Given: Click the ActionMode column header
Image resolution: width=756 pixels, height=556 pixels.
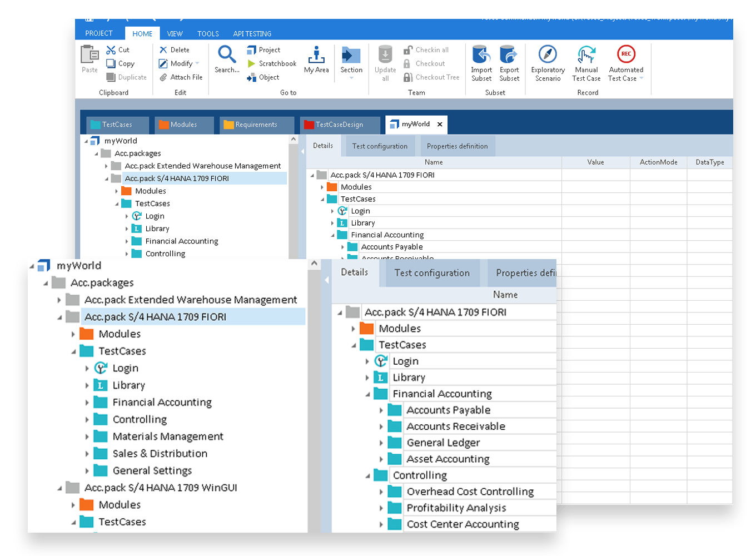Looking at the screenshot, I should click(x=658, y=162).
